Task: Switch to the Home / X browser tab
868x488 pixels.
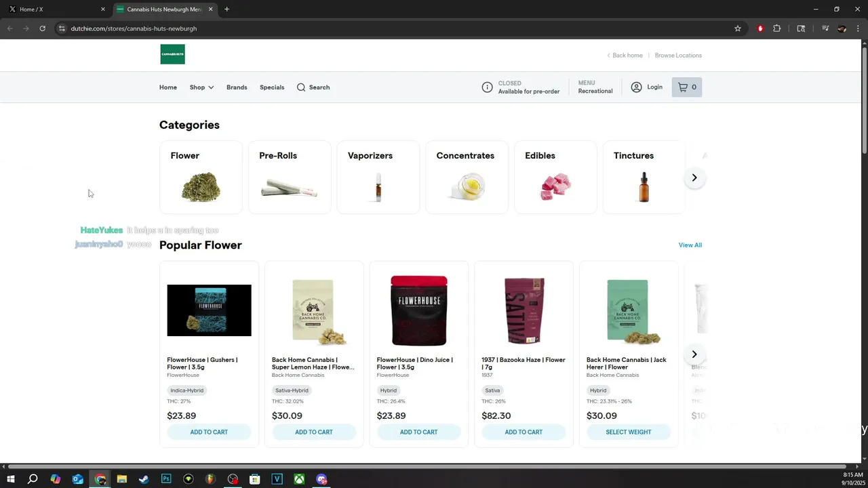Action: [56, 9]
